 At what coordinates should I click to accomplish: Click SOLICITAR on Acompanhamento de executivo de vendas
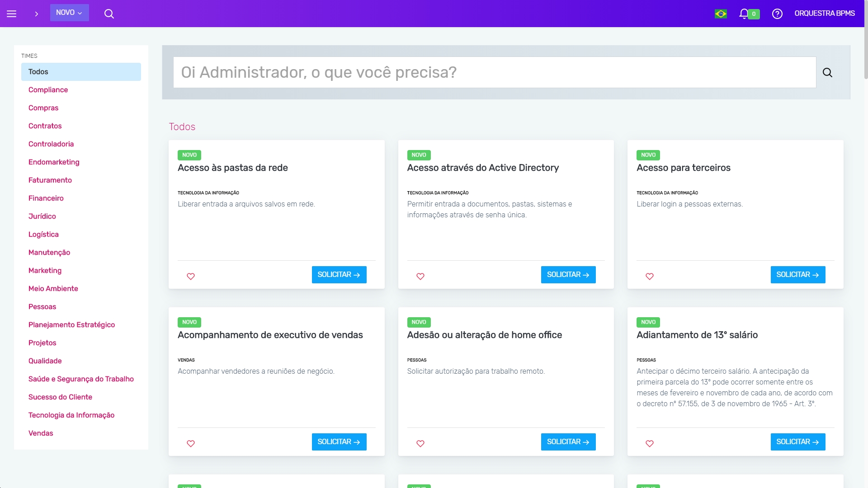(339, 441)
